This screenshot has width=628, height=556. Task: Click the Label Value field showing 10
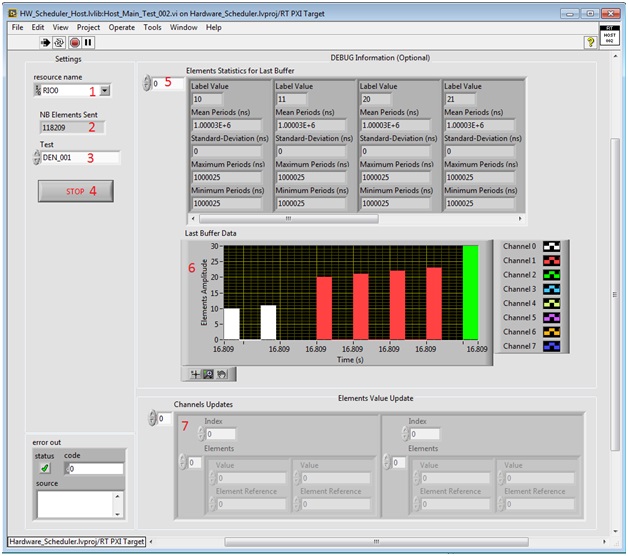(x=207, y=99)
